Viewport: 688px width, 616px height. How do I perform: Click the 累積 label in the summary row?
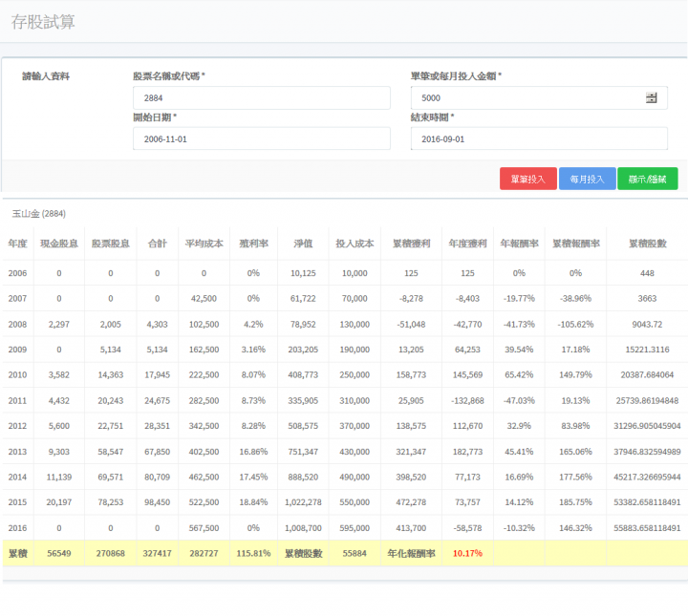point(17,553)
